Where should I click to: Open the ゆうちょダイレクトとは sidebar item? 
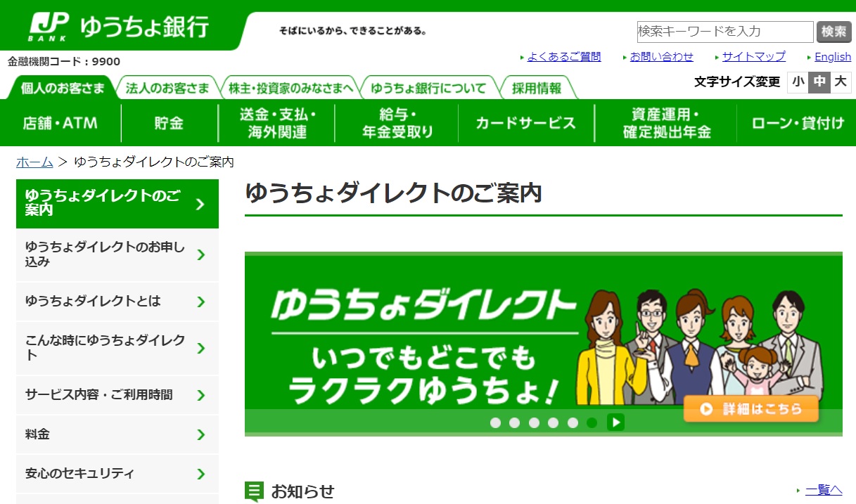117,301
